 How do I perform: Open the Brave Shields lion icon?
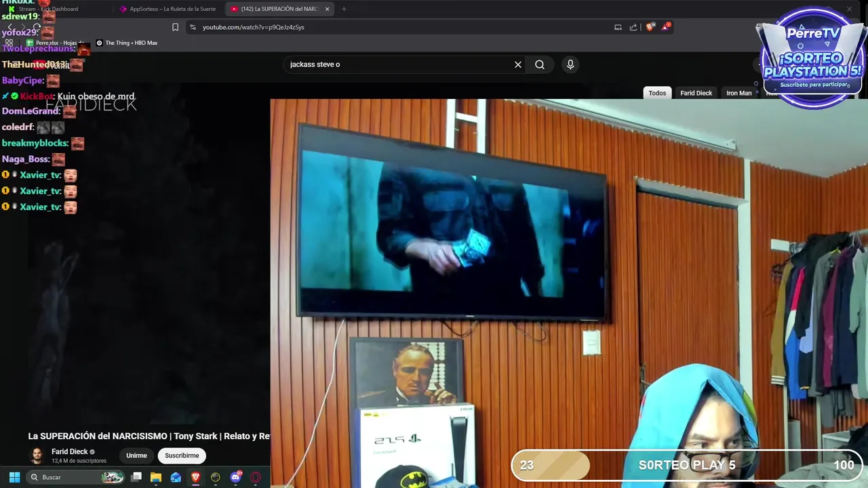click(650, 27)
